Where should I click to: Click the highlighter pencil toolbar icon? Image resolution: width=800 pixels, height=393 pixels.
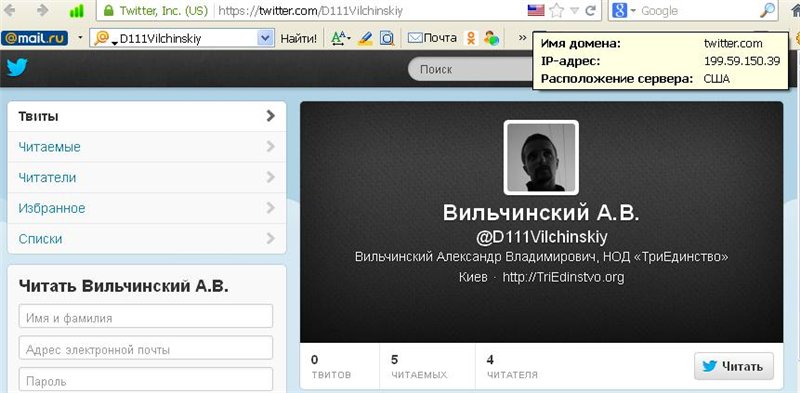point(365,38)
